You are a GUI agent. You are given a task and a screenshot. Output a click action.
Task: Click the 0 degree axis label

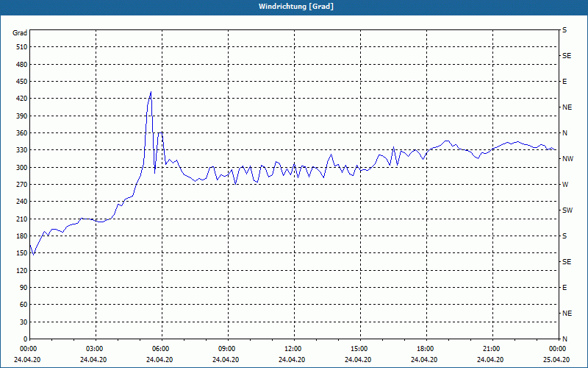[x=25, y=339]
